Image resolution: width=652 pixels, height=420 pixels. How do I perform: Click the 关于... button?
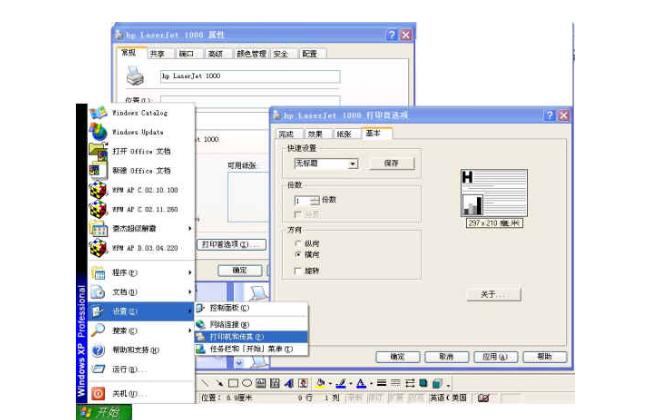[494, 295]
